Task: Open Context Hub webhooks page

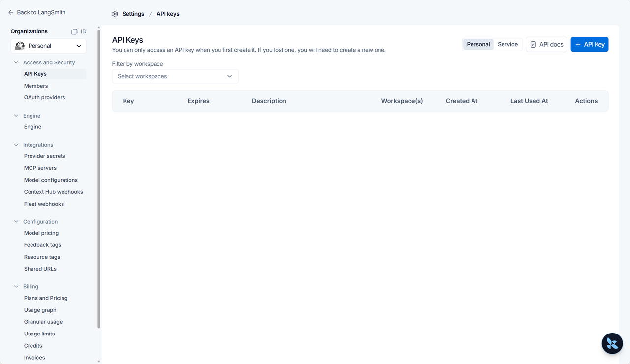Action: [54, 192]
